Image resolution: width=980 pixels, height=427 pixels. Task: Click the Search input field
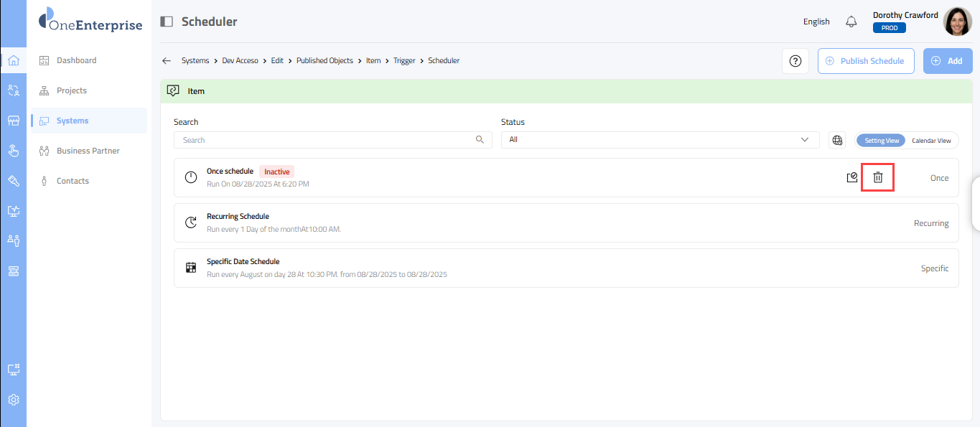click(327, 140)
